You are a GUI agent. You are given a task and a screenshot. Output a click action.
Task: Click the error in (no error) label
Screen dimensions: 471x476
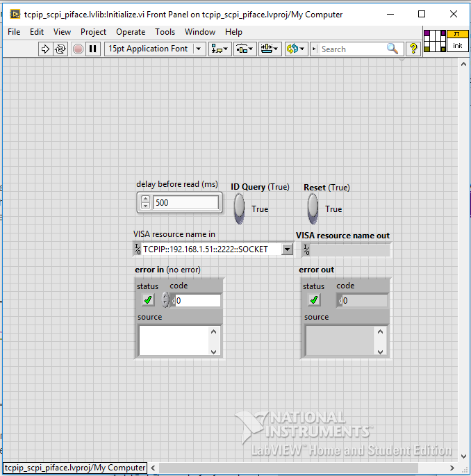167,270
